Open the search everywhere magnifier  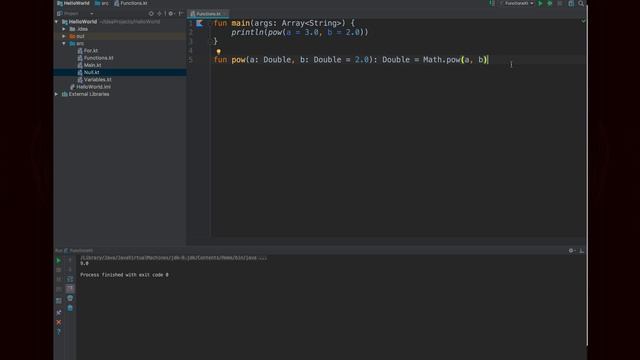[x=581, y=3]
